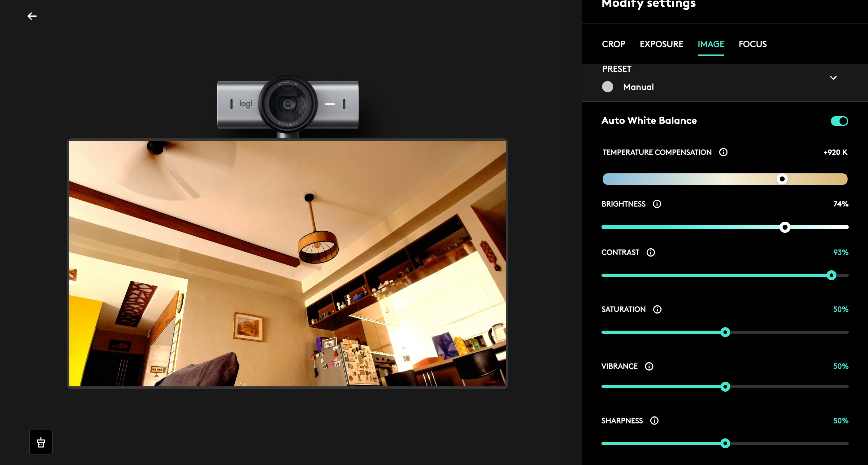Click the Brightness slider handle
This screenshot has height=465, width=868.
point(785,227)
